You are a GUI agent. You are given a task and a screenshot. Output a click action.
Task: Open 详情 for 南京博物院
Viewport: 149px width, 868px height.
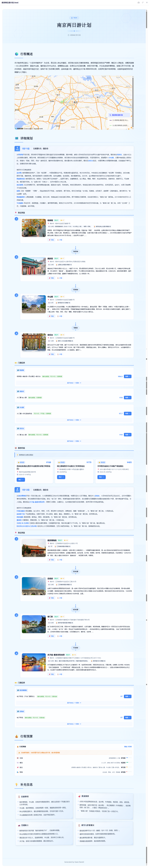pos(60,560)
